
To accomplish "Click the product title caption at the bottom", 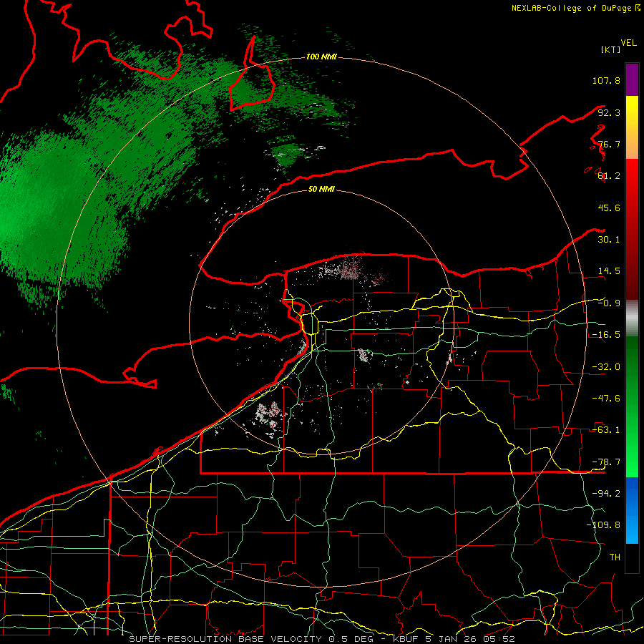I will coord(321,639).
